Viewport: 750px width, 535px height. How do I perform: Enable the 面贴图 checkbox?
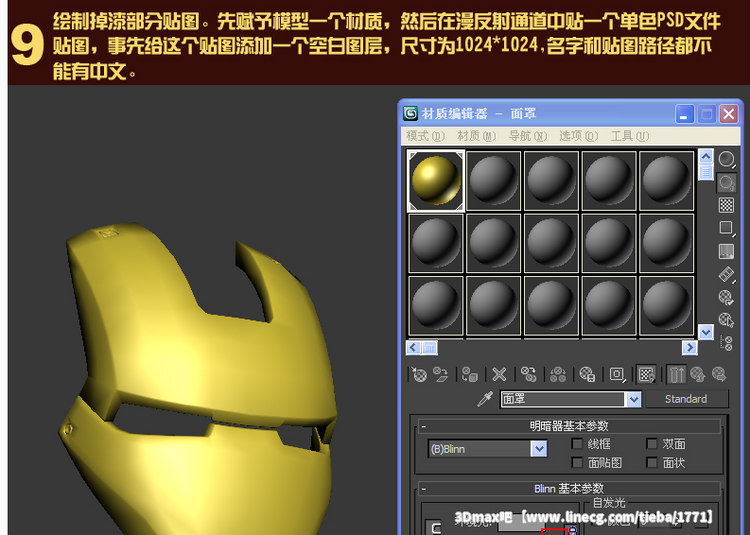[577, 462]
